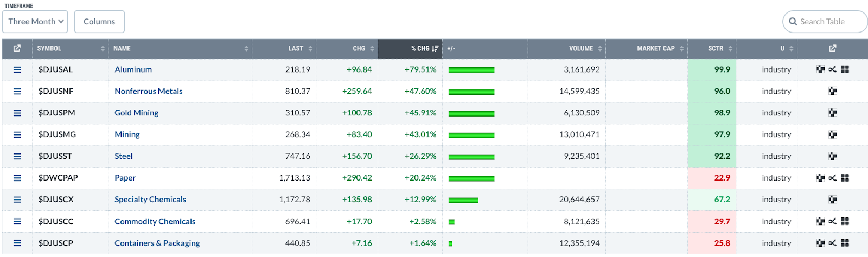Open the Gold Mining industry link
The width and height of the screenshot is (868, 257).
(x=136, y=113)
